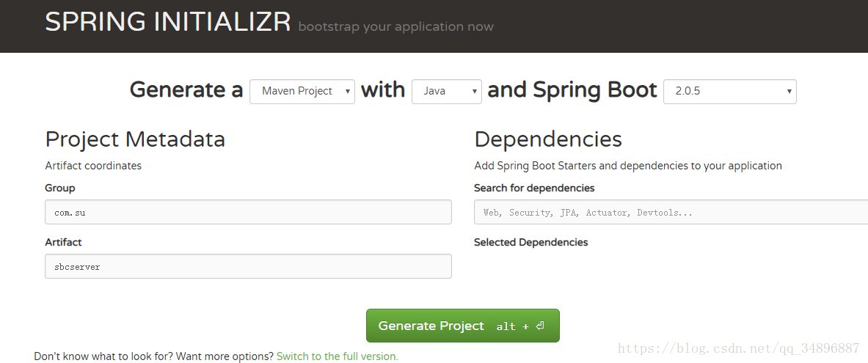Click the Artifact coordinates text
This screenshot has width=868, height=363.
coord(93,166)
